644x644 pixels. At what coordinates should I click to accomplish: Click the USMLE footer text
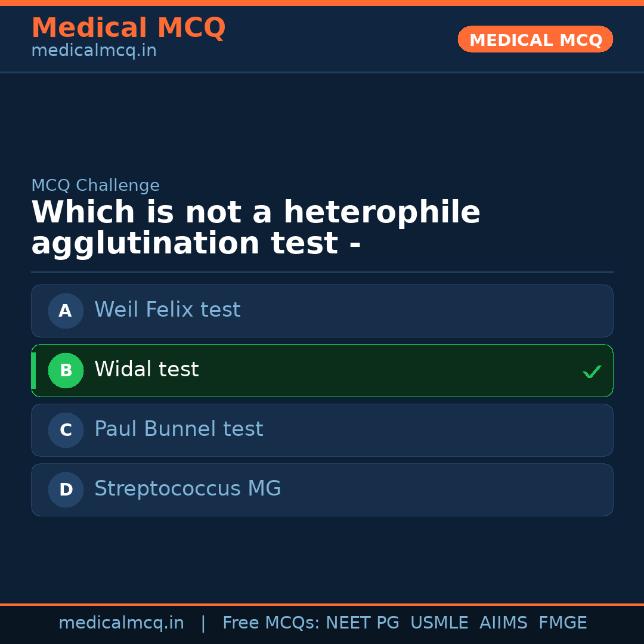439,623
